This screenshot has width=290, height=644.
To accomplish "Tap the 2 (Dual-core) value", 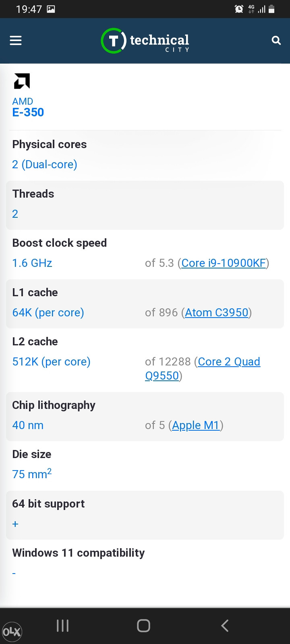I will (x=45, y=165).
